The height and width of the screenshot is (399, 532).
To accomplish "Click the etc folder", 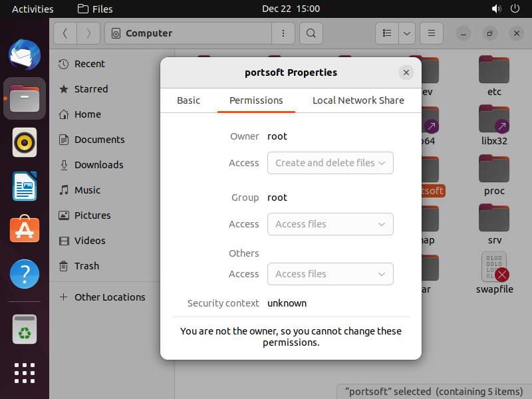I will tap(493, 71).
